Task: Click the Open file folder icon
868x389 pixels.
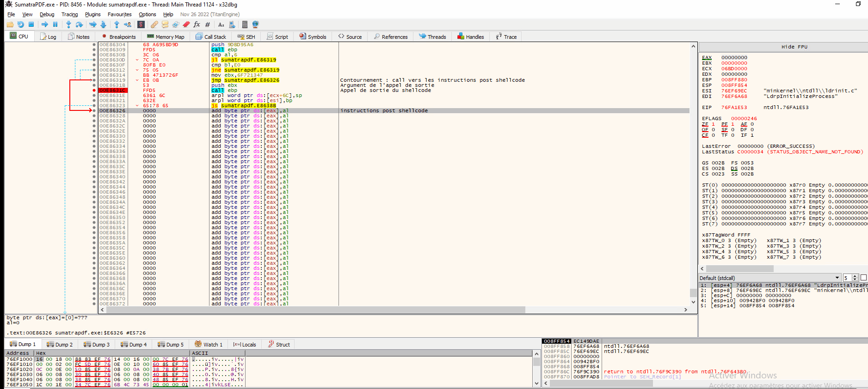Action: pyautogui.click(x=10, y=24)
